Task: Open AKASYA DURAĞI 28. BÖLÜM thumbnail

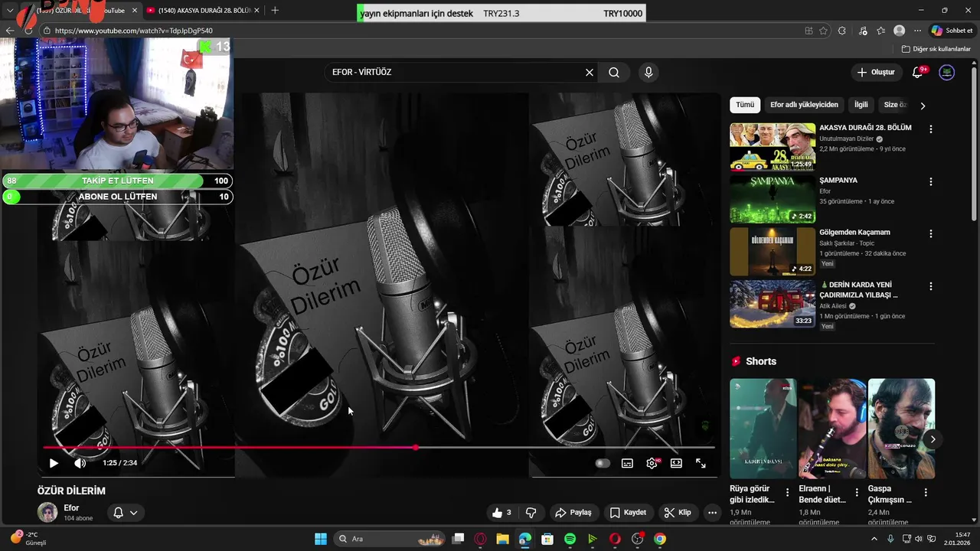Action: (773, 148)
